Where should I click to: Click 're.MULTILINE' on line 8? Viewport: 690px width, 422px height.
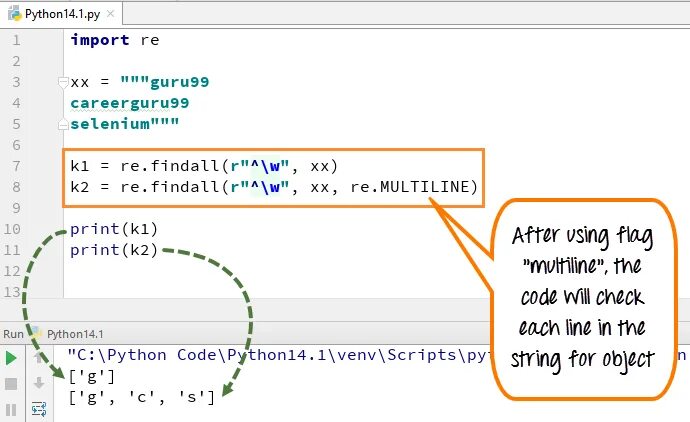point(410,187)
